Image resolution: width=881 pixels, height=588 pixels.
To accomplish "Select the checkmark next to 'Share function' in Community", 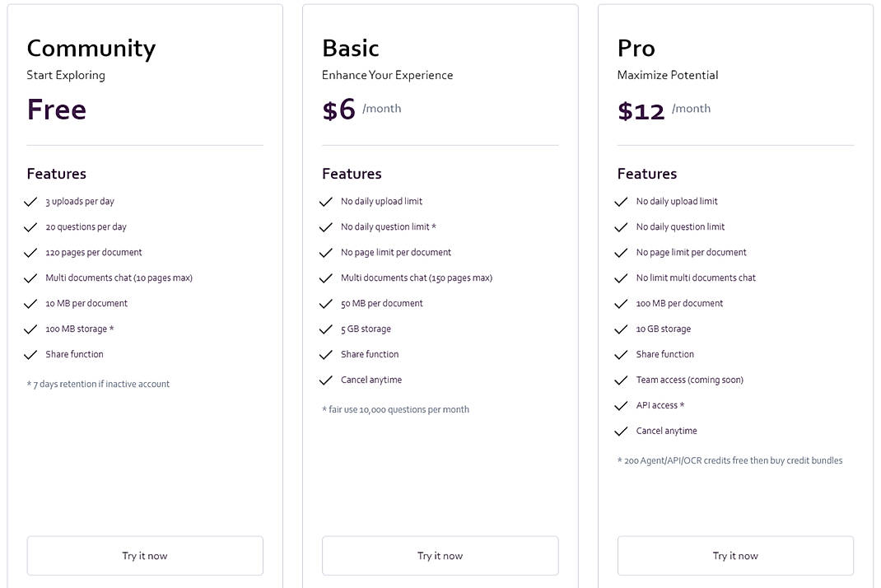I will coord(30,354).
